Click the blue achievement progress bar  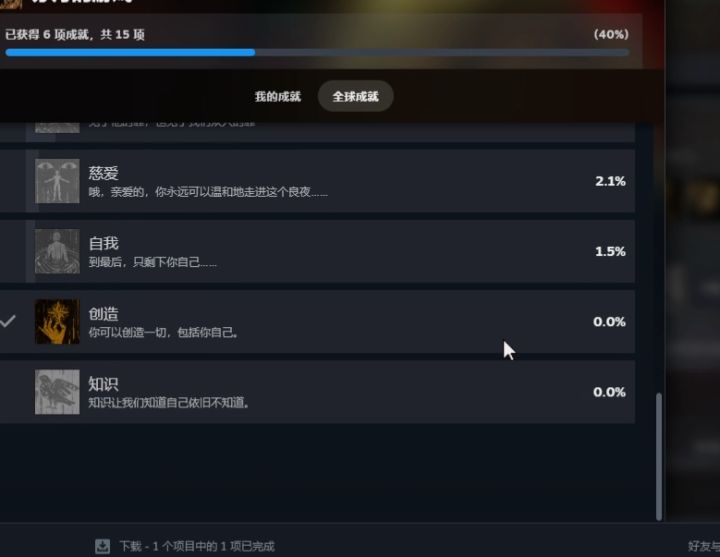(317, 52)
